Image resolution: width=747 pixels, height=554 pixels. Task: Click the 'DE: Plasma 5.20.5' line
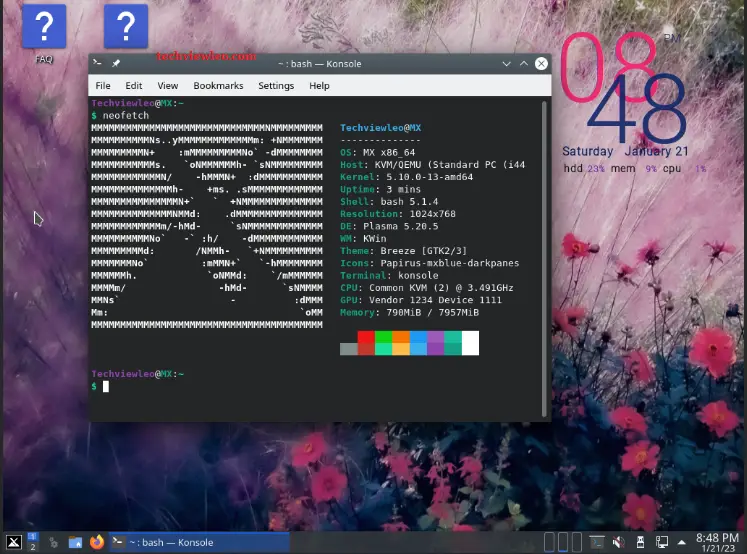point(389,226)
